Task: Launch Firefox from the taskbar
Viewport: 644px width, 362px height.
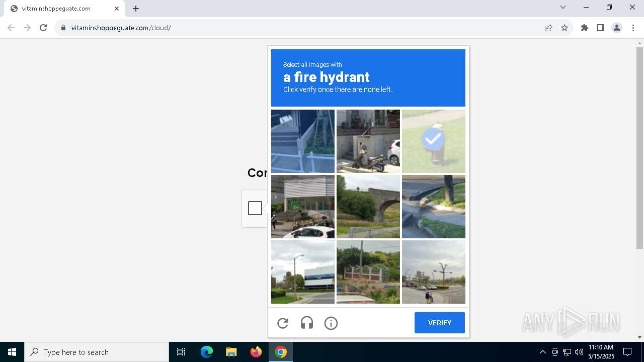Action: pos(256,352)
